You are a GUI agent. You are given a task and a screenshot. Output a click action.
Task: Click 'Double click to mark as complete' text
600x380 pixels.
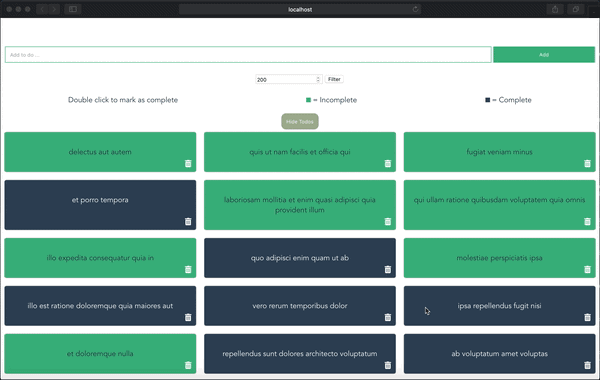click(123, 100)
